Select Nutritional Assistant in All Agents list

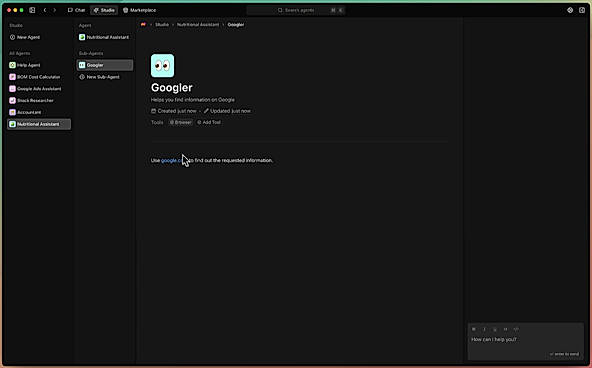pyautogui.click(x=39, y=124)
